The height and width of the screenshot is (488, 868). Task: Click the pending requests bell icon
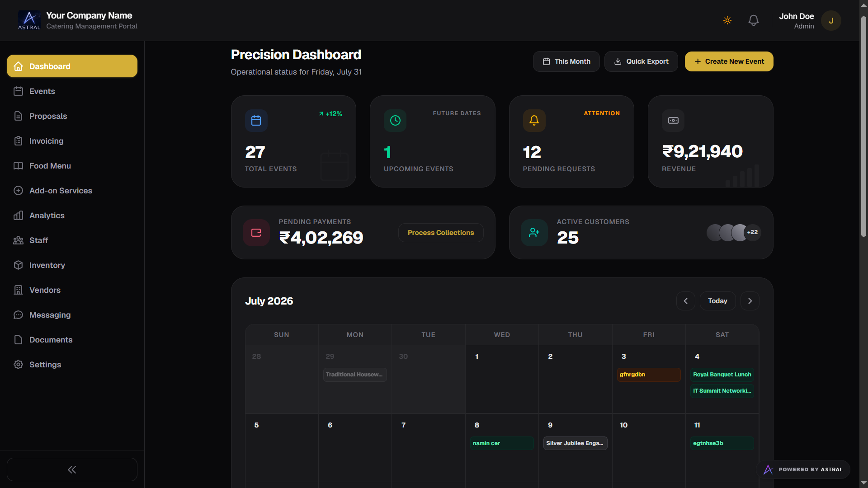534,121
